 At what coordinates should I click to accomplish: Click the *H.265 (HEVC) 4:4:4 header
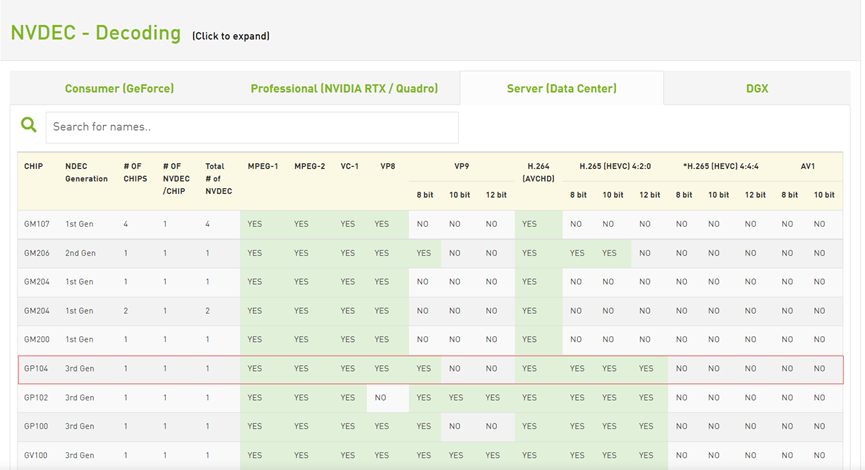click(x=720, y=166)
